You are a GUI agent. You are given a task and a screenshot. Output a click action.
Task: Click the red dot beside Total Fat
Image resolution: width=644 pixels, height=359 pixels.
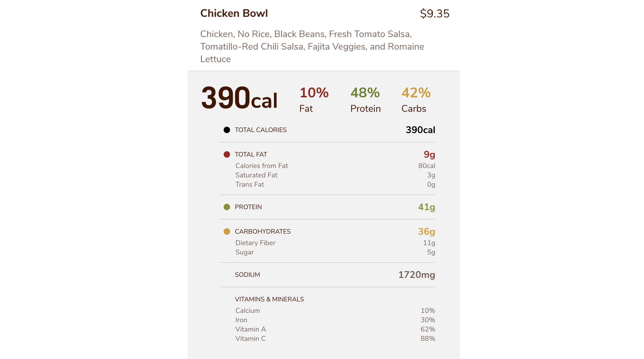[x=227, y=154]
